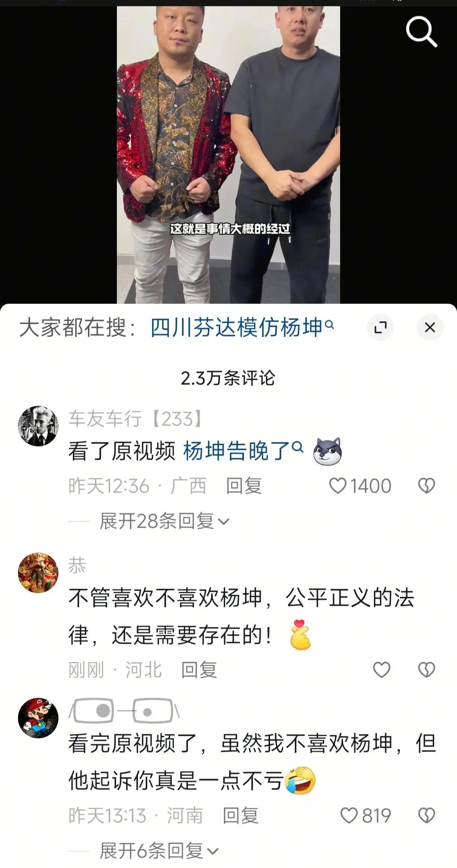Open the Mario avatar user's profile
This screenshot has height=868, width=457.
coord(38,718)
